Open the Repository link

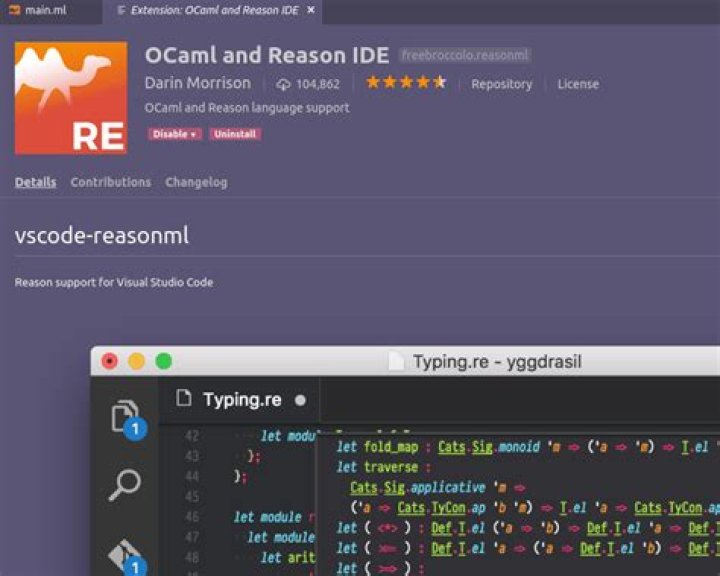coord(501,84)
